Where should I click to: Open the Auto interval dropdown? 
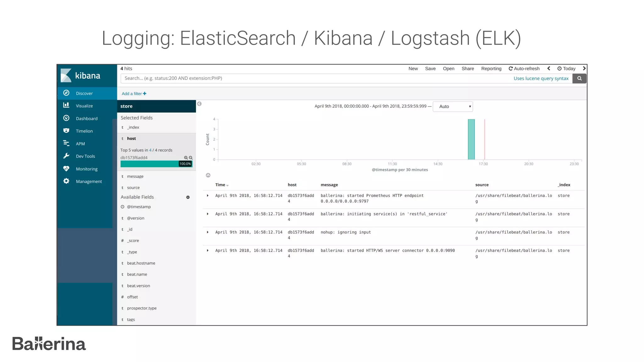click(453, 107)
